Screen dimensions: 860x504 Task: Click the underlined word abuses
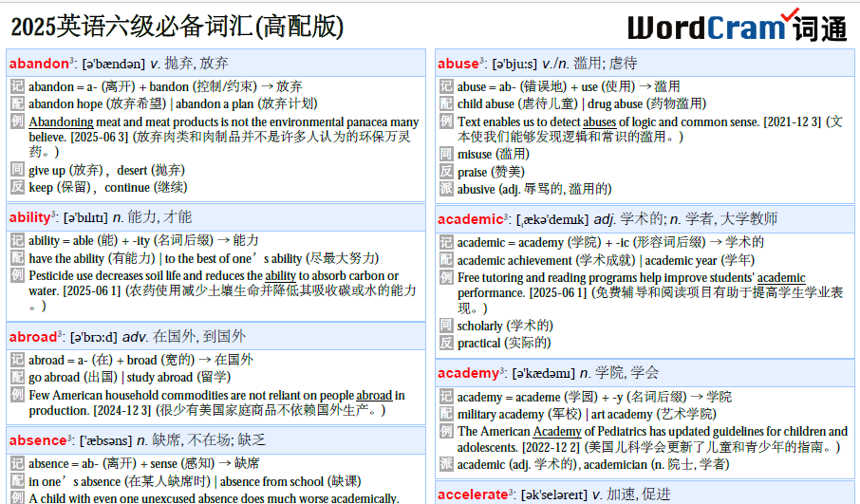coord(599,121)
